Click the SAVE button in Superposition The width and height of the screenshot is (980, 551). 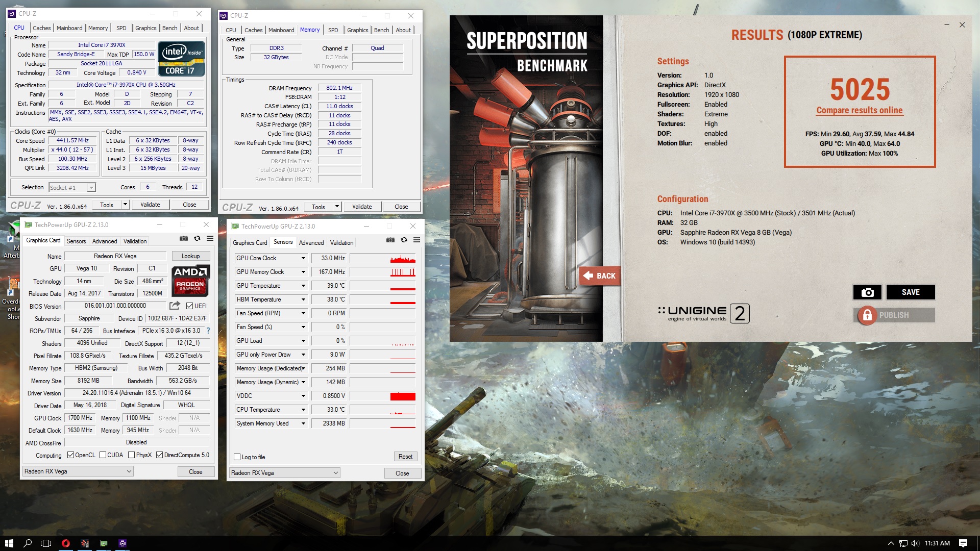[911, 292]
